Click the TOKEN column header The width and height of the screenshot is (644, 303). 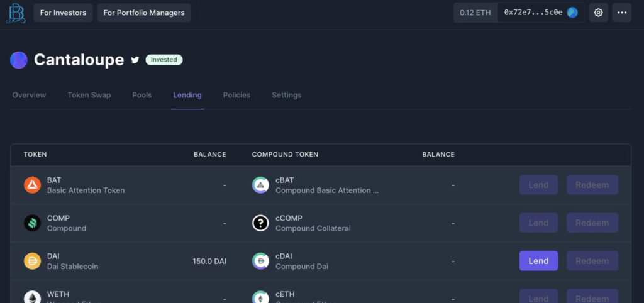pos(35,155)
